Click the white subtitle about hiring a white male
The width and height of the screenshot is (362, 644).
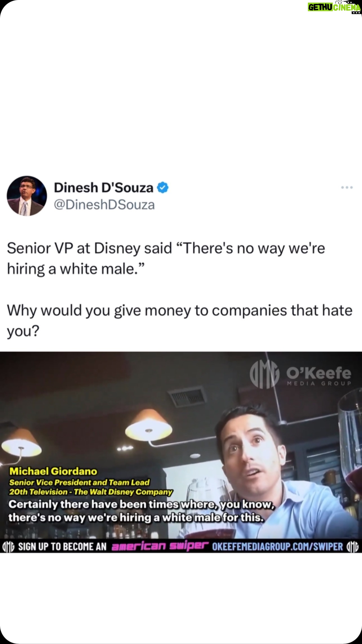click(142, 511)
